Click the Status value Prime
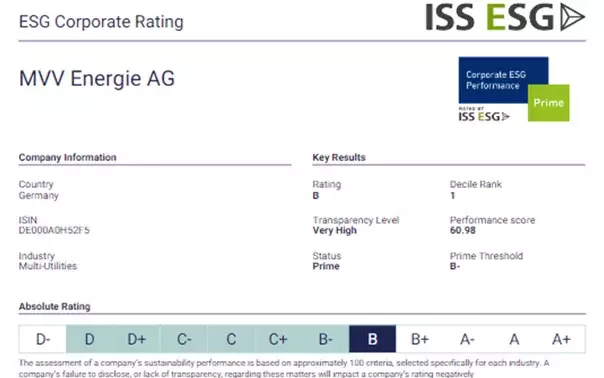 326,266
